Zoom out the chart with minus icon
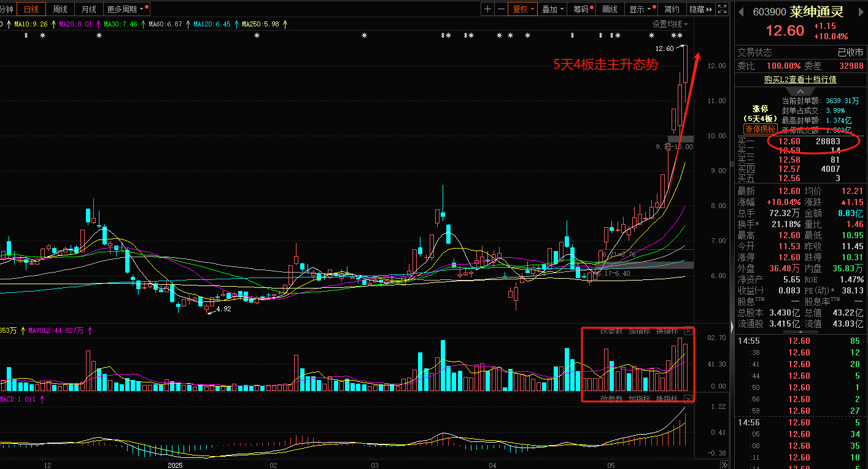Viewport: 868px width, 469px height. pyautogui.click(x=502, y=9)
